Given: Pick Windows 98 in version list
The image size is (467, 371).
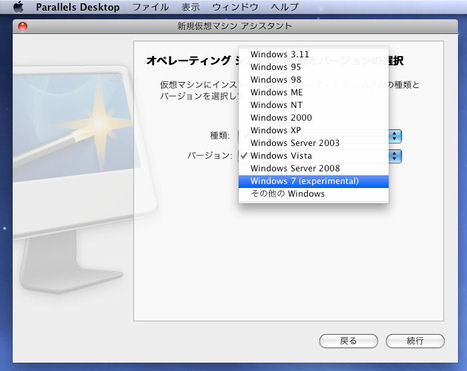Looking at the screenshot, I should pyautogui.click(x=314, y=80).
